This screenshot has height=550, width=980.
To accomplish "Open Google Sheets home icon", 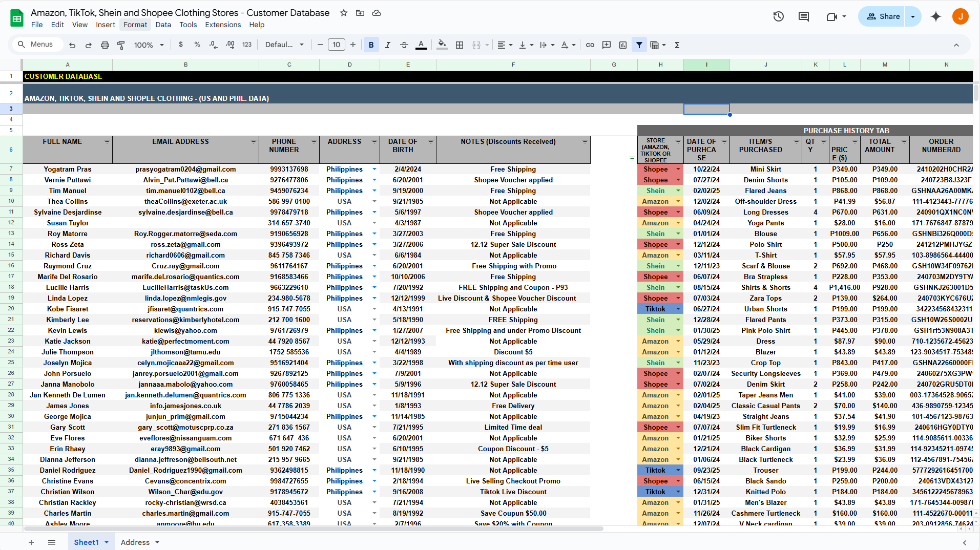I will point(17,18).
